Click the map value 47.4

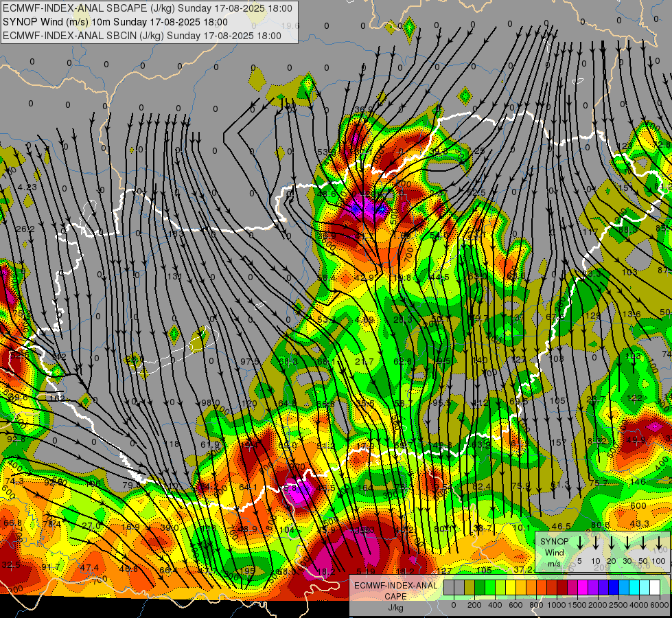coord(89,568)
